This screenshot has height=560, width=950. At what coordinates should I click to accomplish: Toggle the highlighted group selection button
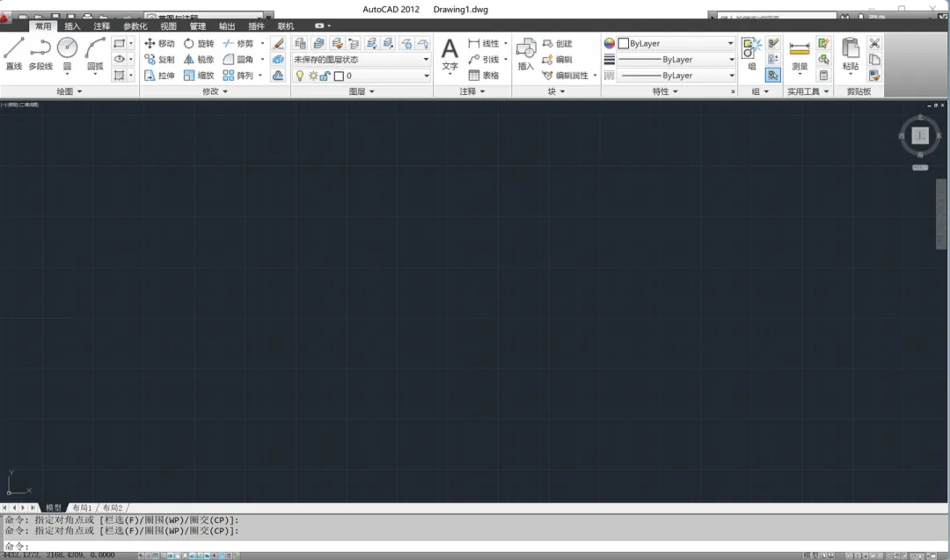click(773, 75)
